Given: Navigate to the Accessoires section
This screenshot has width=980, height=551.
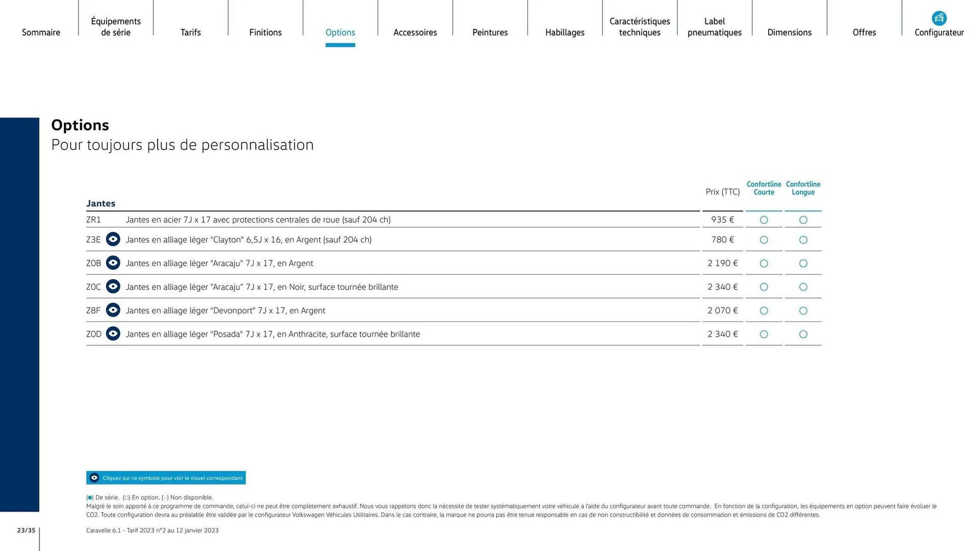Looking at the screenshot, I should [x=415, y=32].
